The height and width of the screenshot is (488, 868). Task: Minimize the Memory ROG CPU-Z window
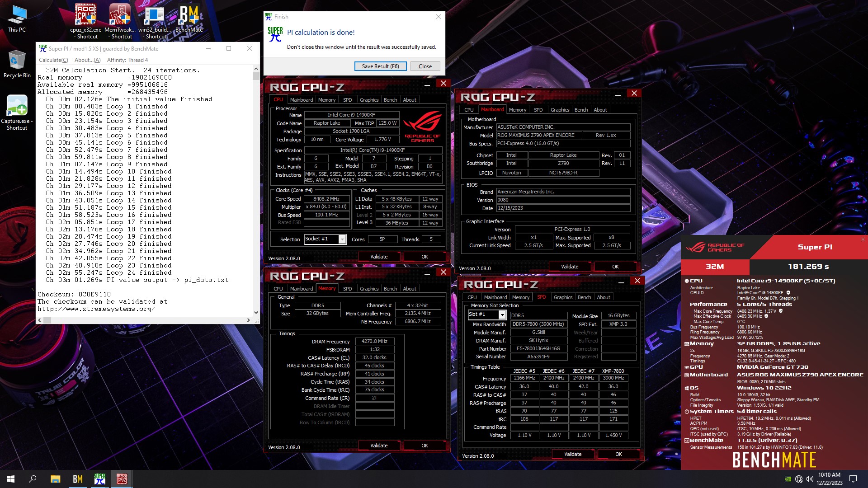(427, 273)
